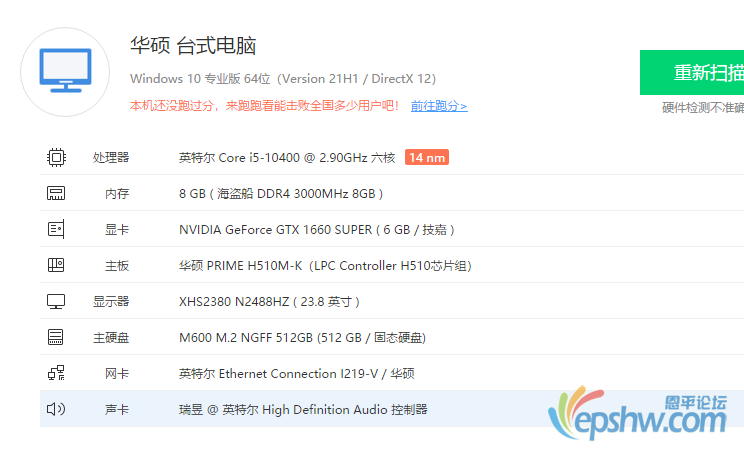Click the Core i5-10400 @ 2.90GHz processor value
744x451 pixels.
click(x=287, y=158)
